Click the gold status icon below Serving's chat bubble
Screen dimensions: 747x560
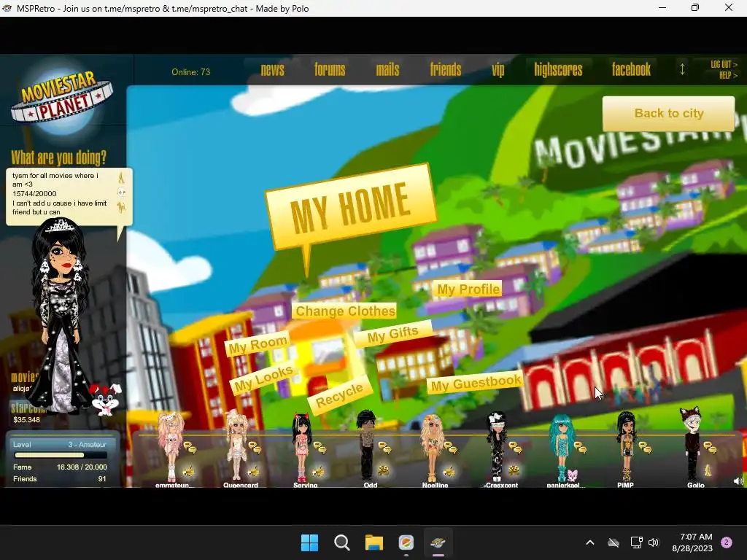(318, 472)
